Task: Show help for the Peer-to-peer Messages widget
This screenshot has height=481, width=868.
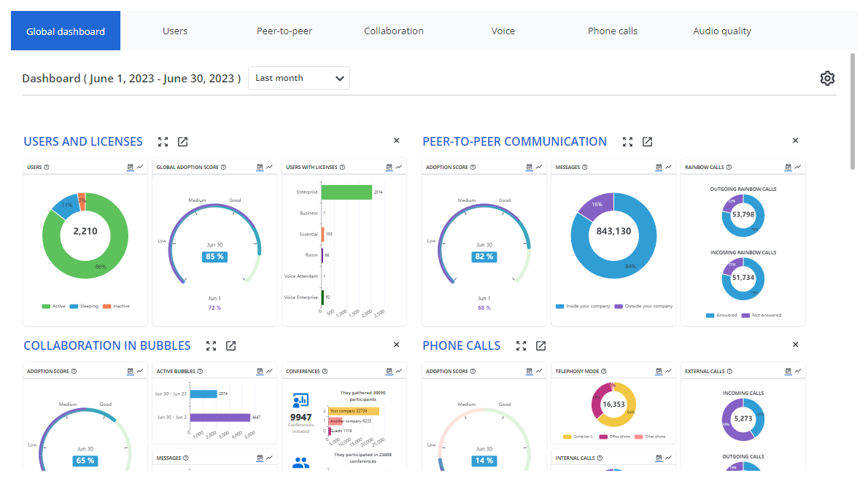Action: (x=584, y=167)
